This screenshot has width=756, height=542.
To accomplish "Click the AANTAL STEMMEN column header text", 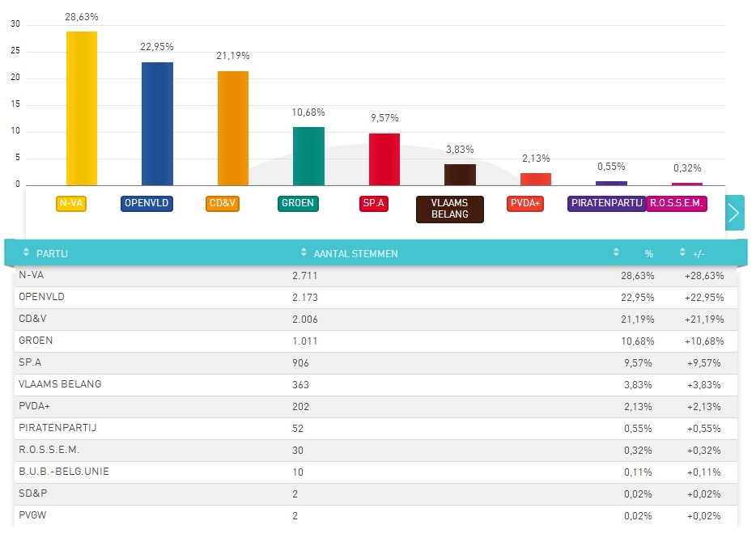I will pyautogui.click(x=356, y=254).
